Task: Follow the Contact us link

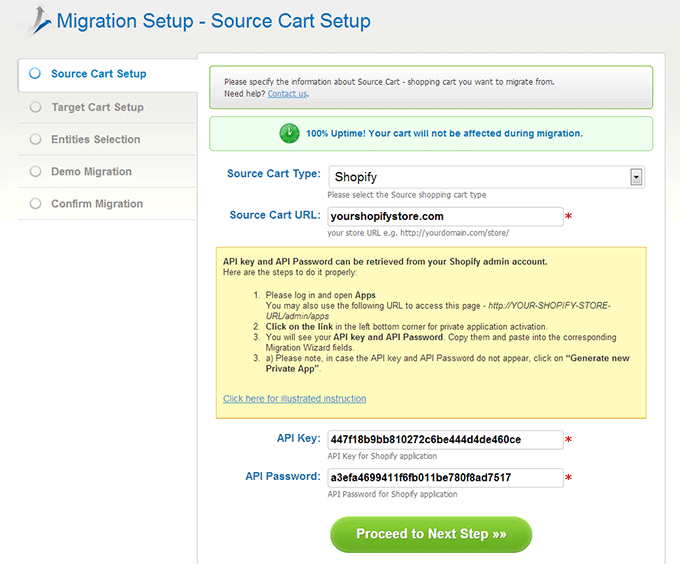Action: point(287,94)
